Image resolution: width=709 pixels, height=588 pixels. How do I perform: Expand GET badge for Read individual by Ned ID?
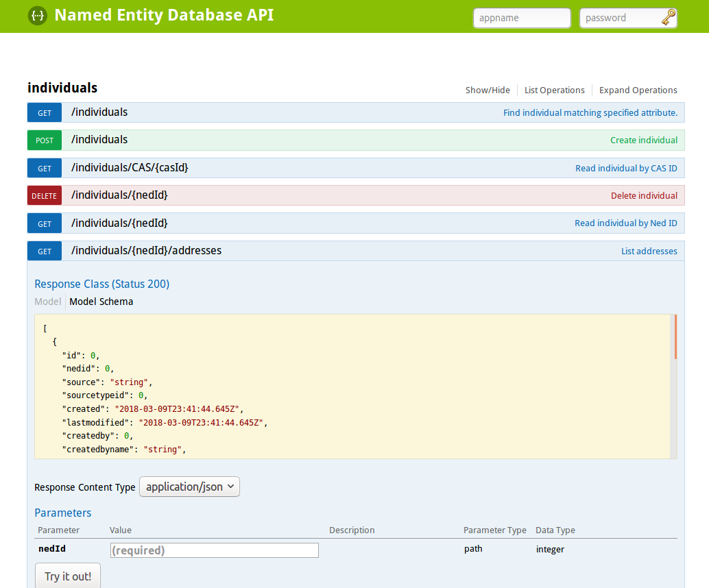[x=45, y=223]
